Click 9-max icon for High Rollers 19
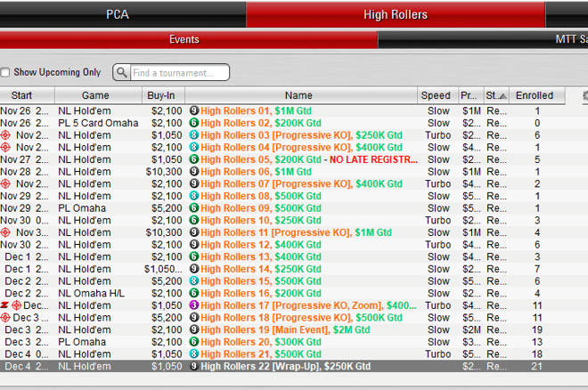 tap(194, 329)
